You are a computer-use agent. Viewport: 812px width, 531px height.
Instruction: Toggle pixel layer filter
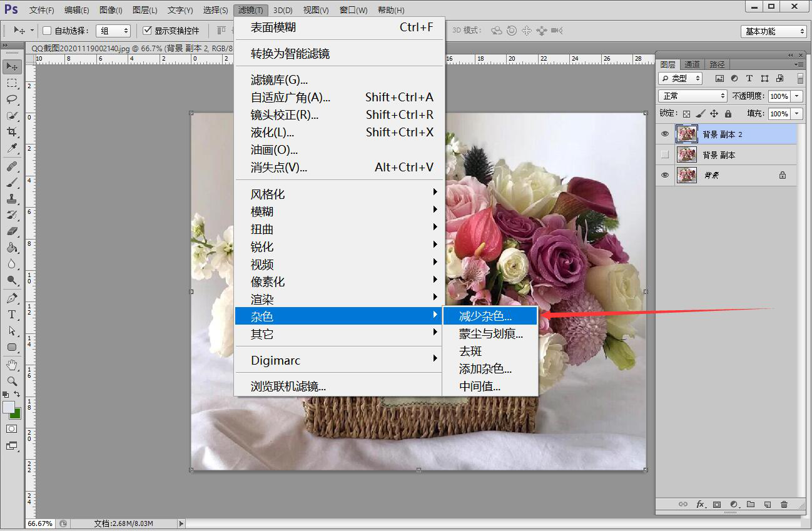(719, 78)
